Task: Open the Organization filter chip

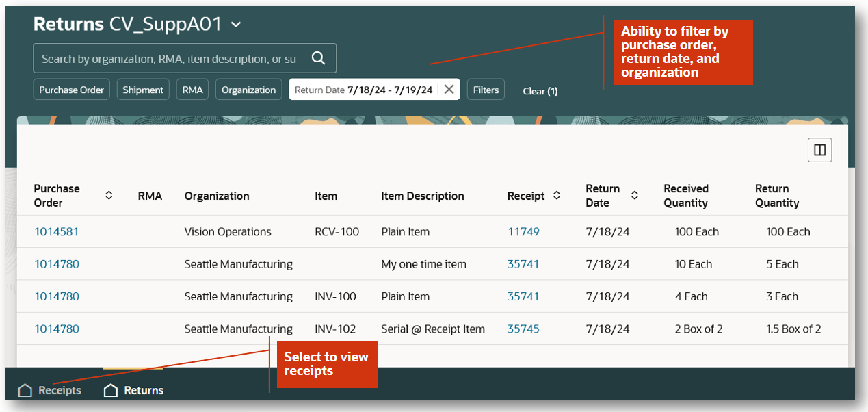Action: [x=248, y=90]
